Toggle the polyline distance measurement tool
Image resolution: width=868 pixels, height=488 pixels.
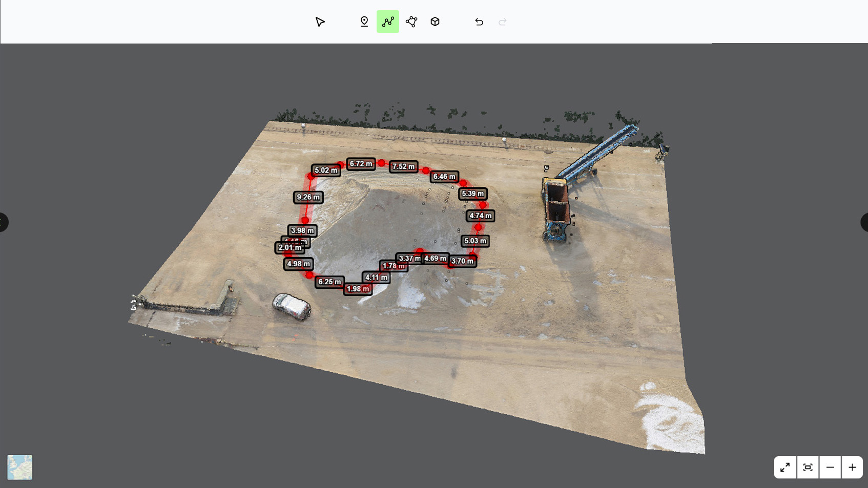coord(388,22)
